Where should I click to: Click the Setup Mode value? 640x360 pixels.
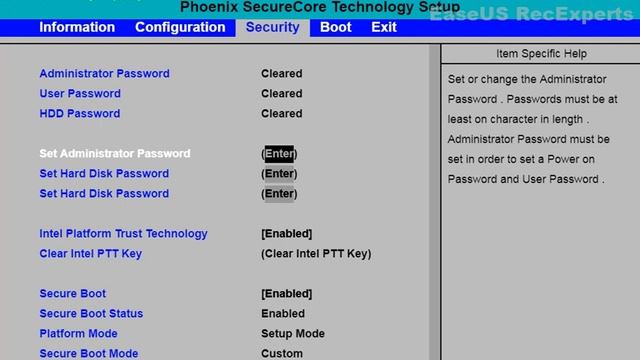click(293, 333)
